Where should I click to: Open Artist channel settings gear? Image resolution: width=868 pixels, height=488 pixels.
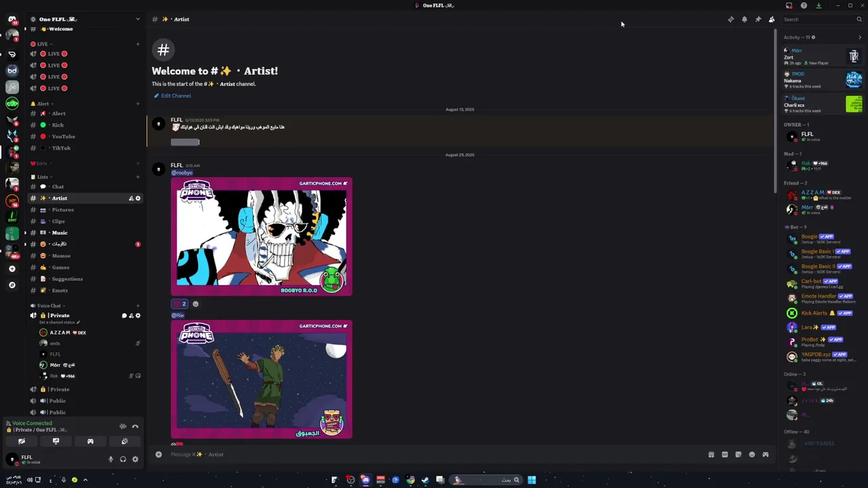coord(138,199)
